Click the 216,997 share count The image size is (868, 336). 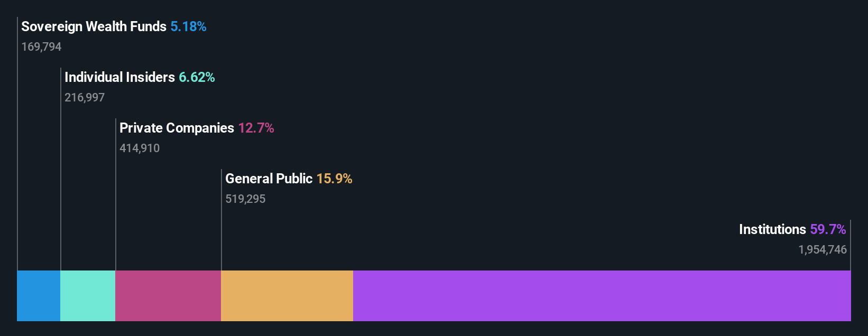point(85,97)
